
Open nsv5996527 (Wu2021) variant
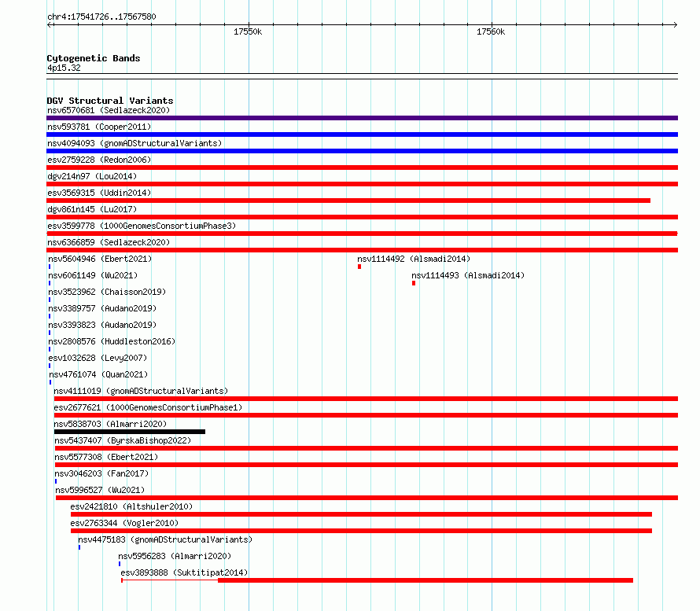pos(100,490)
